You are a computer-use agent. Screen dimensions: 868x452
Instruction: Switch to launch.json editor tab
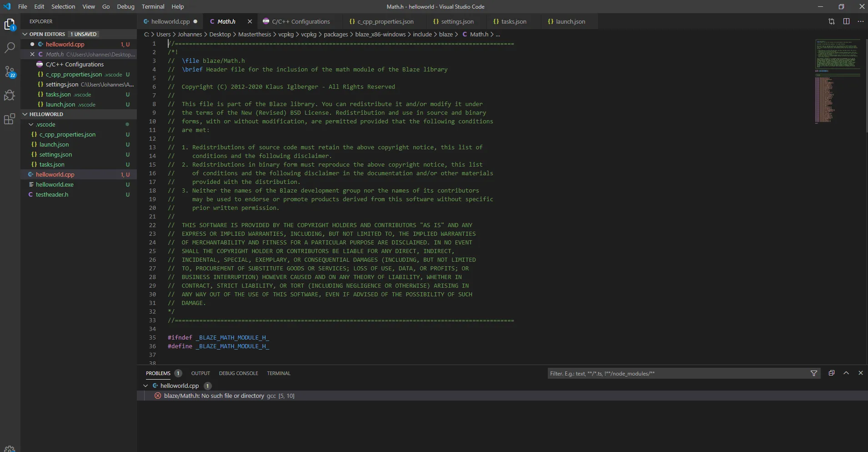pos(570,21)
